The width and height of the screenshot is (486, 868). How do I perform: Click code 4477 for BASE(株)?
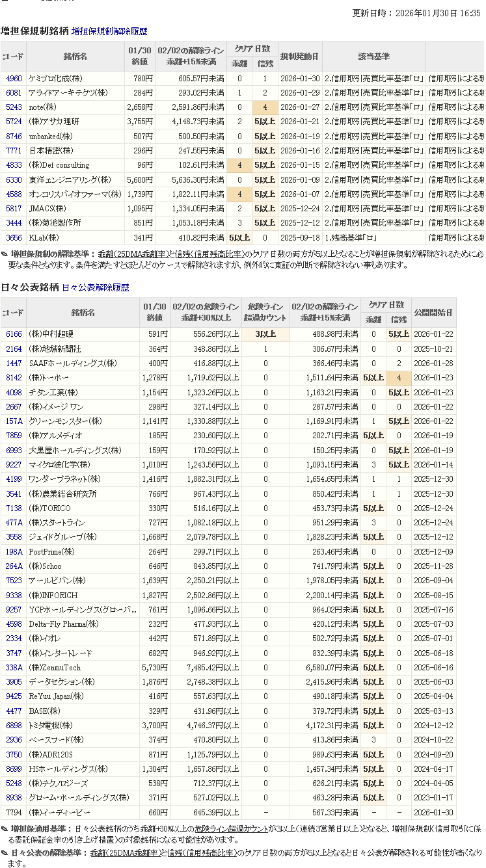pyautogui.click(x=14, y=711)
